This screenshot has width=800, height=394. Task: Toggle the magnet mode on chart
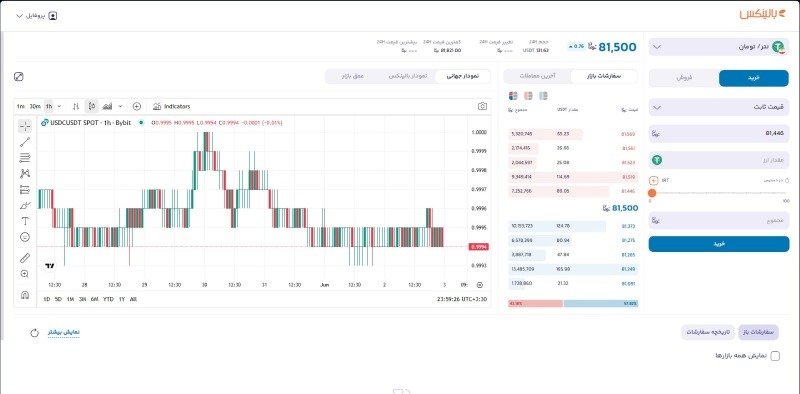(x=25, y=295)
